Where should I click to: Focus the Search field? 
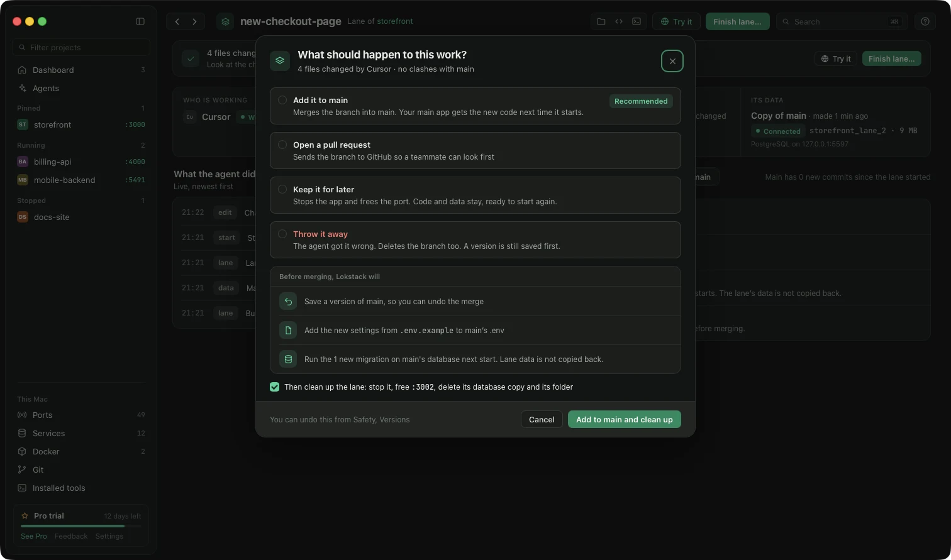[842, 21]
